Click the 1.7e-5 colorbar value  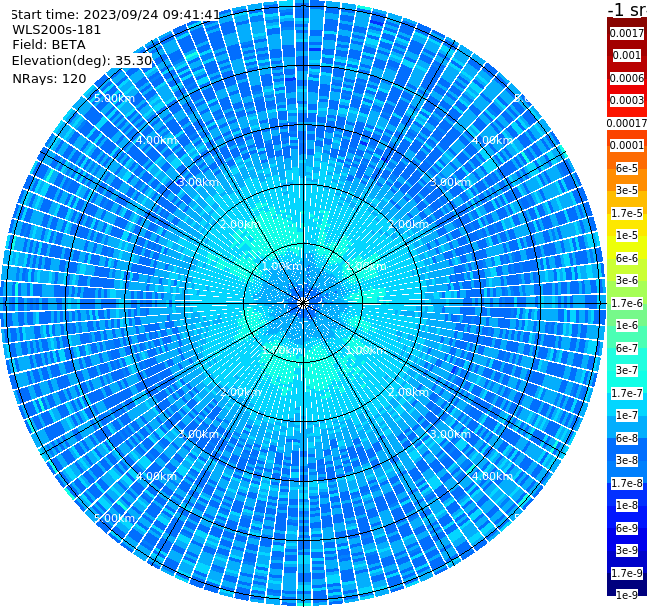(627, 213)
